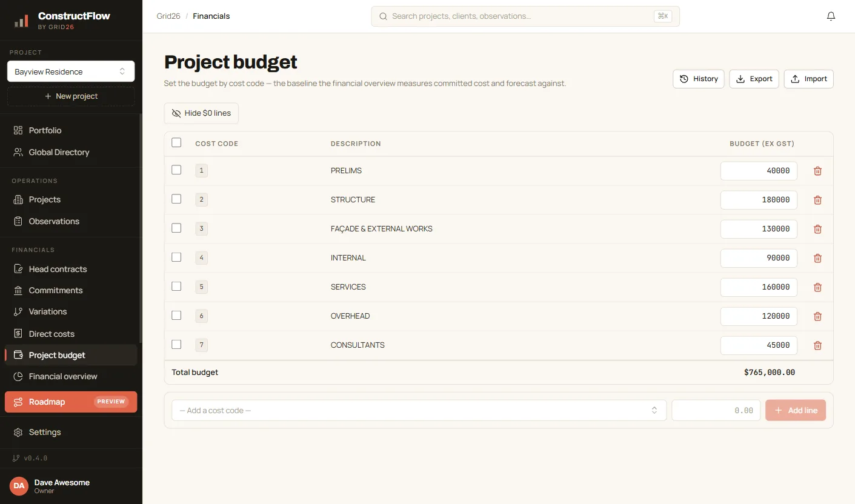Click the Grid26 breadcrumb
The image size is (855, 504).
pyautogui.click(x=168, y=16)
